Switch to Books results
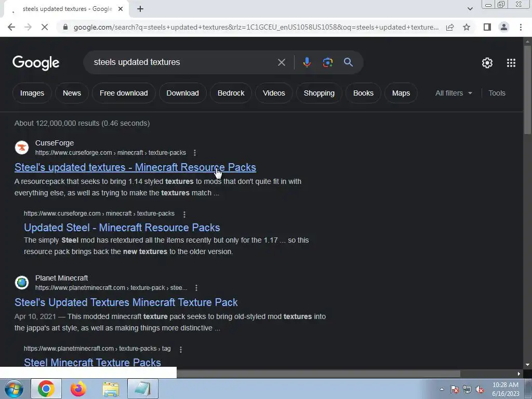Screen dimensions: 532x399 (363, 93)
